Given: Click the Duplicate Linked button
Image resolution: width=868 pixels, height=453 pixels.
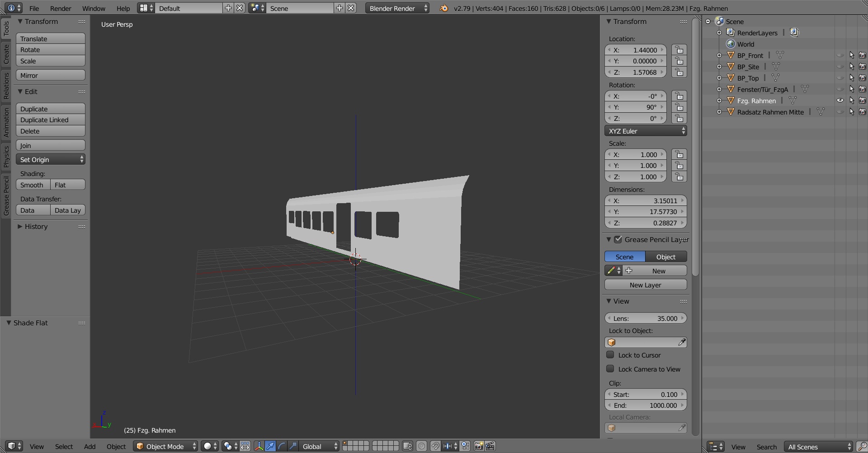Looking at the screenshot, I should (x=50, y=120).
